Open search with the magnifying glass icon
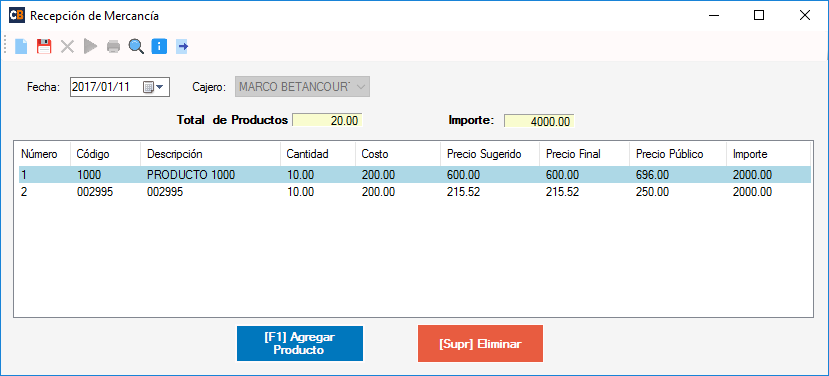 tap(136, 47)
